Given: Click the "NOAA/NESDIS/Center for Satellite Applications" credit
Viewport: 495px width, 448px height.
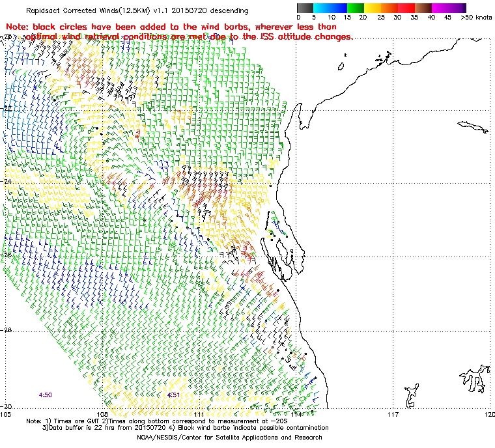Looking at the screenshot, I should click(x=229, y=438).
